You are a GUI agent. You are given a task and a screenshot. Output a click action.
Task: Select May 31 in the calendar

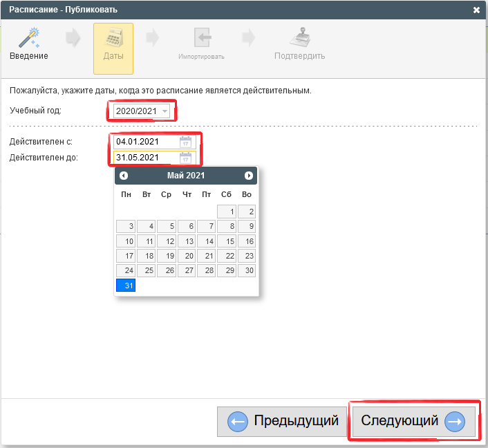click(x=126, y=286)
